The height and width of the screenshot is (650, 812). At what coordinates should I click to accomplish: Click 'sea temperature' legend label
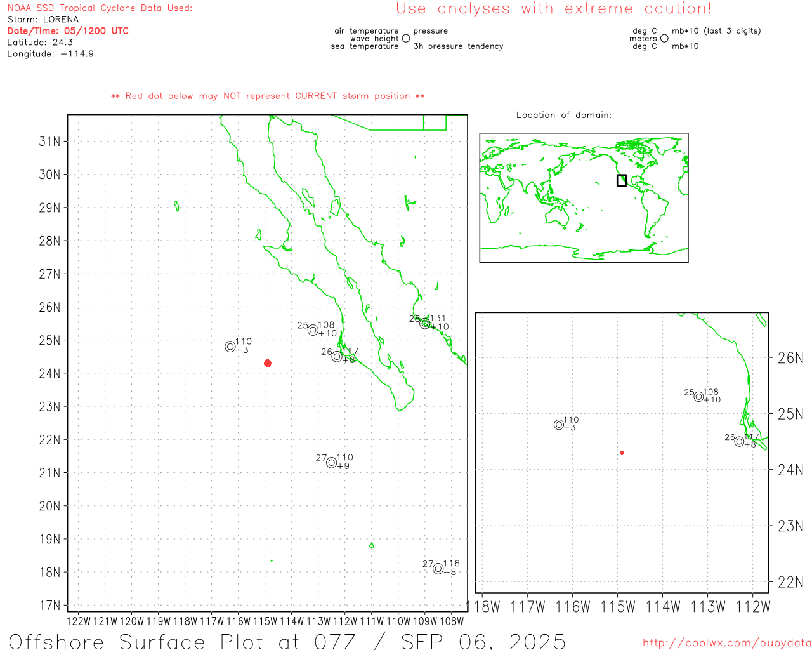[365, 46]
